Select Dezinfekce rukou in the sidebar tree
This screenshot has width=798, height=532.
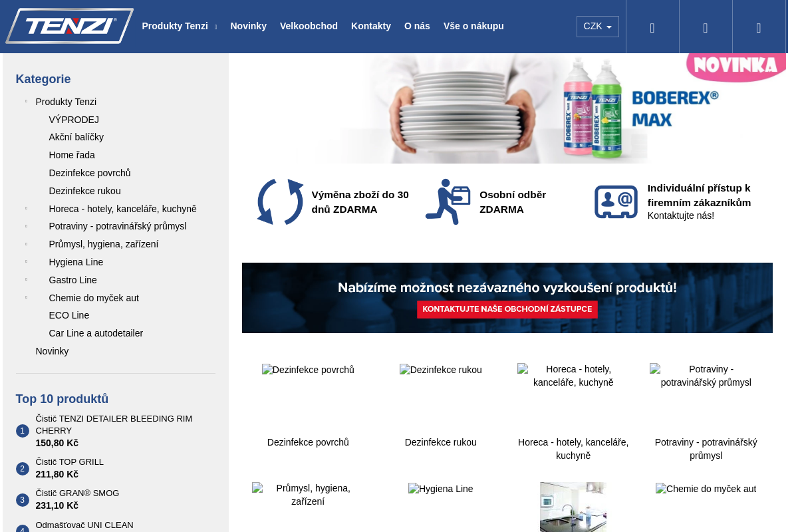(85, 191)
